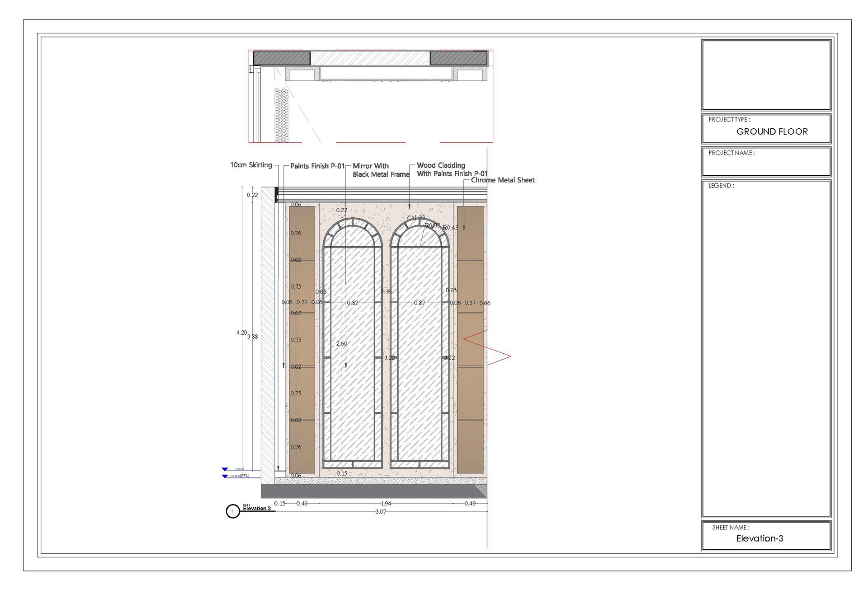Click the Elevation 3 drawing title text
This screenshot has height=613, width=868.
coord(257,509)
